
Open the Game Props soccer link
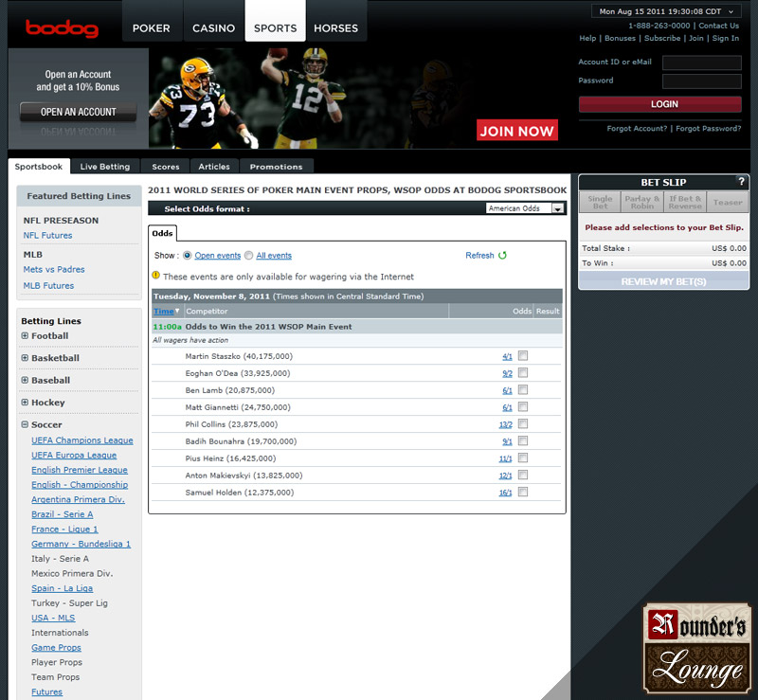(56, 647)
